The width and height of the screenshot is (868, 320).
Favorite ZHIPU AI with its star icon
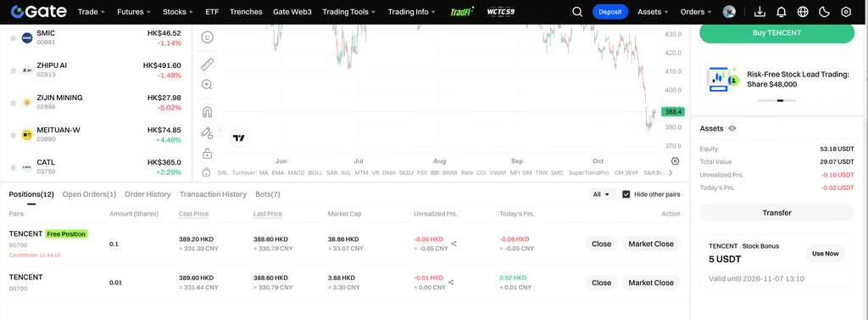(x=13, y=70)
